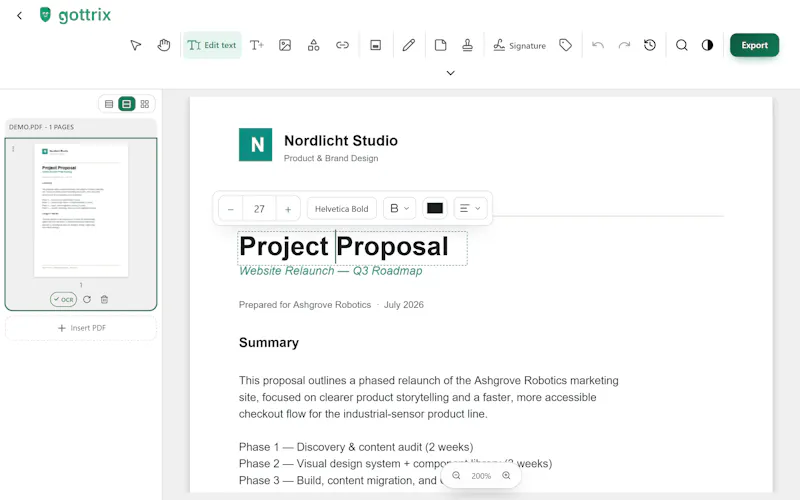Open the version history
This screenshot has width=800, height=500.
tap(649, 45)
